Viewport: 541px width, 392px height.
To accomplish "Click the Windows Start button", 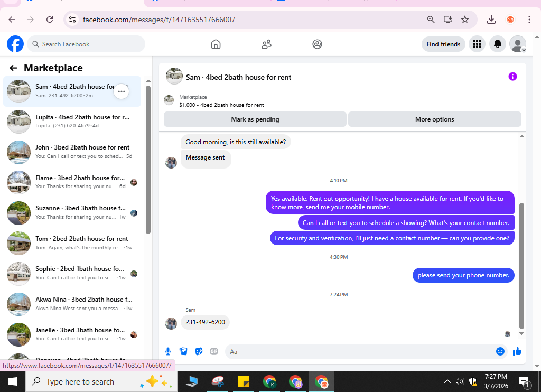I will tap(13, 381).
